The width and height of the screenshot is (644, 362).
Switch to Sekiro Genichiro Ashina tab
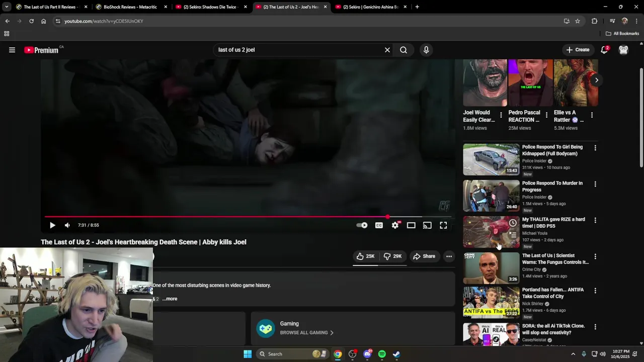[371, 7]
